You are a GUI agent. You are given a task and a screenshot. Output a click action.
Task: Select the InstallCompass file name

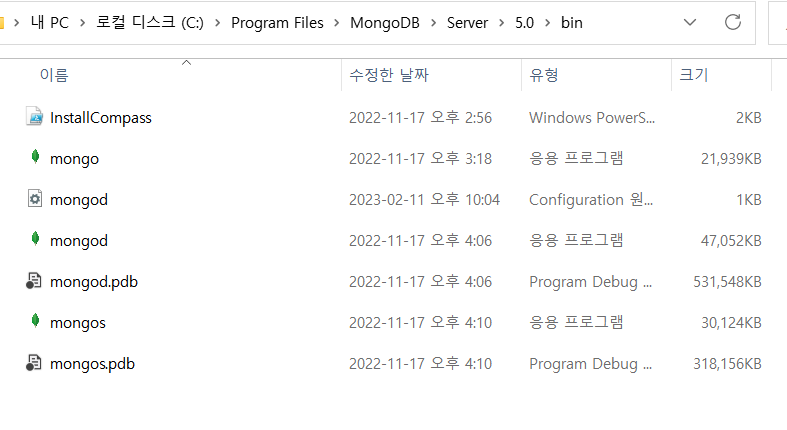pyautogui.click(x=101, y=118)
